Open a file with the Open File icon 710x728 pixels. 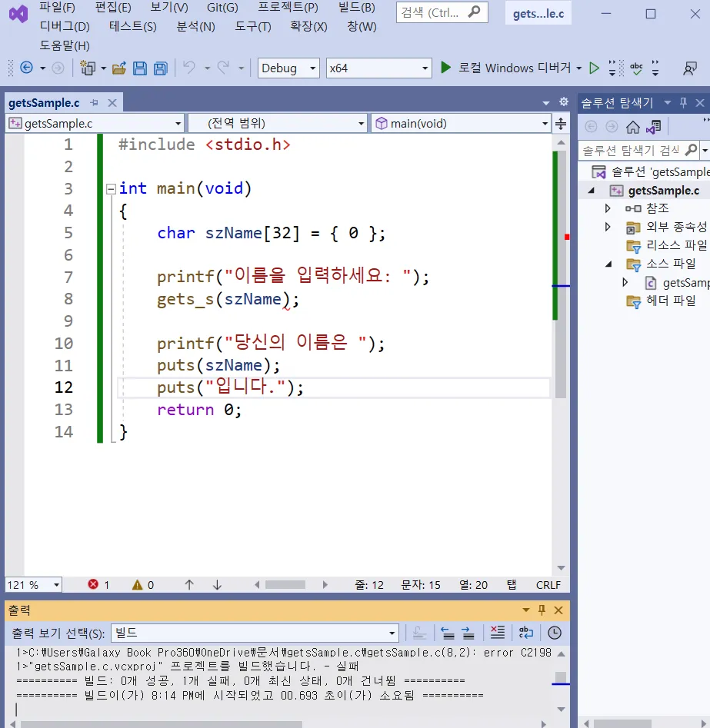118,68
